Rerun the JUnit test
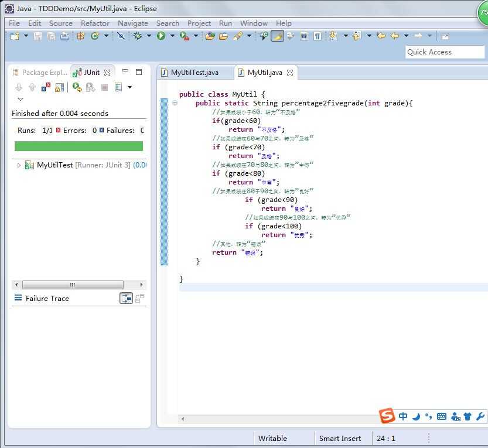Viewport: 488px width, 448px height. coord(77,87)
